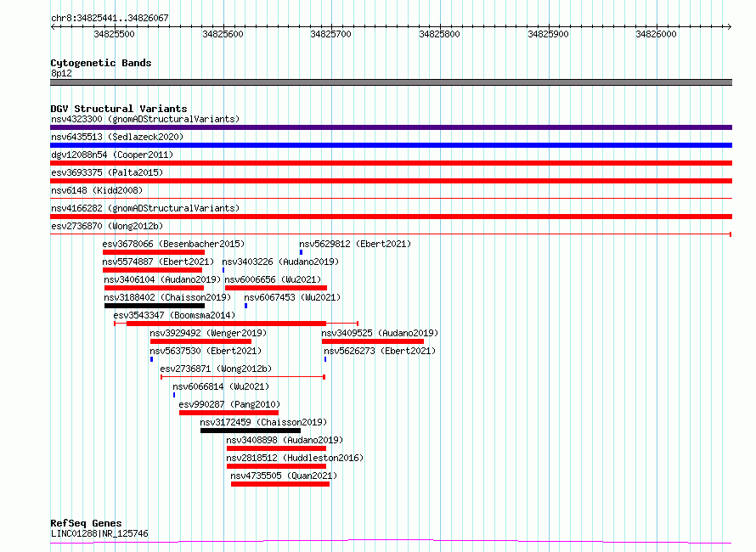The image size is (756, 552).
Task: Click the purple bar under nsv4323300
Action: tap(391, 127)
